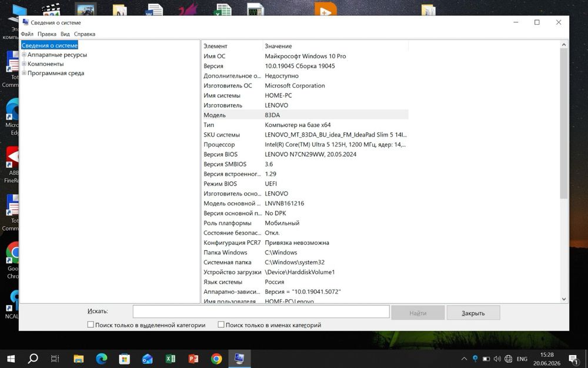Select the Процессор row
This screenshot has width=588, height=368.
[305, 145]
